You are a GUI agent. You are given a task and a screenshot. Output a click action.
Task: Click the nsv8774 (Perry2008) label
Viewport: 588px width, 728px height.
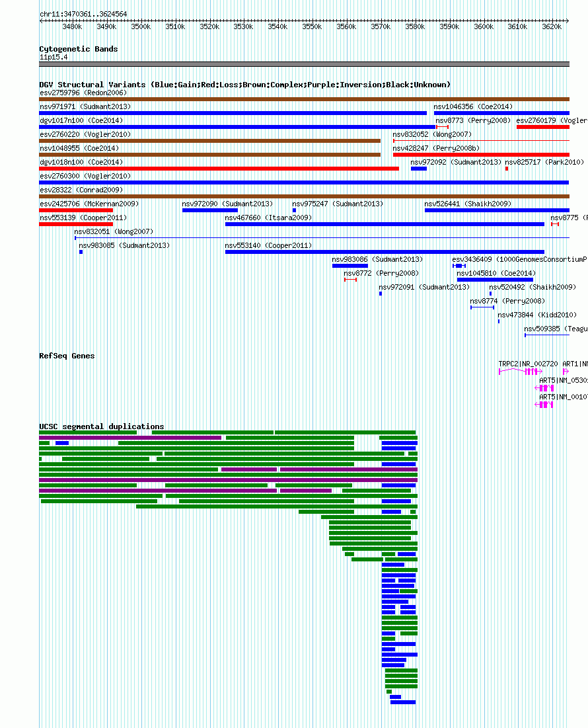pyautogui.click(x=507, y=302)
